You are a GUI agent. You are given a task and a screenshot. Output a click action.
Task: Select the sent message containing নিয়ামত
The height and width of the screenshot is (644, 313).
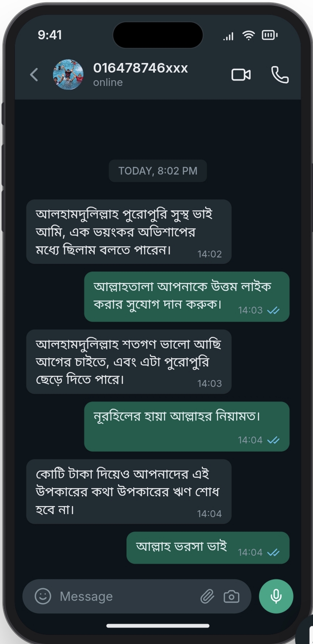point(187,426)
